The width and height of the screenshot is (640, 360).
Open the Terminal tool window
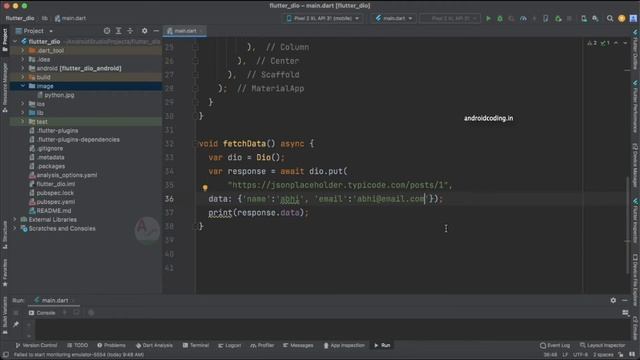click(196, 345)
